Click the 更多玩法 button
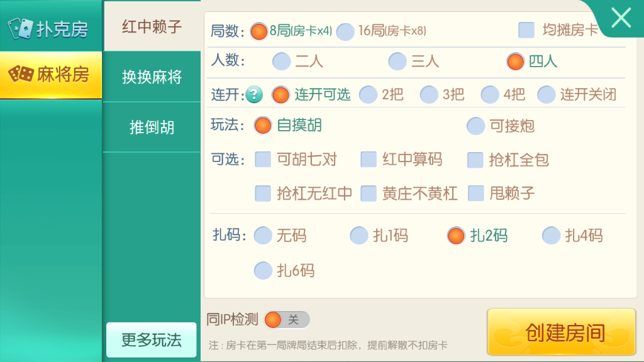 [152, 340]
